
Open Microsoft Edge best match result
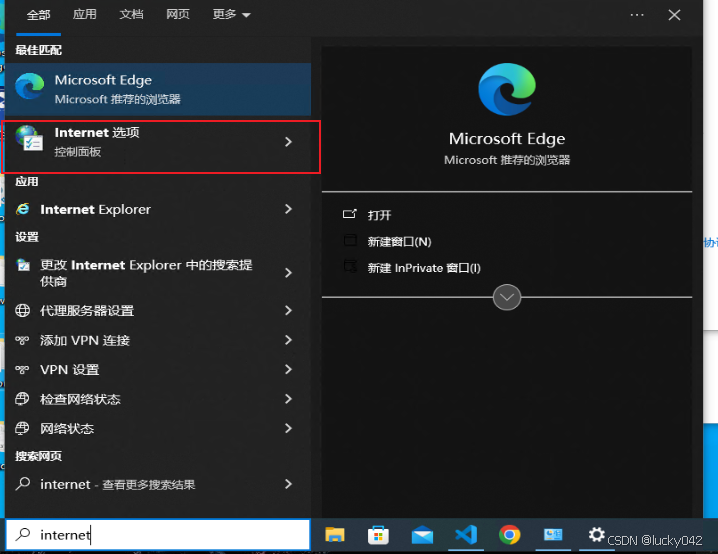[158, 89]
